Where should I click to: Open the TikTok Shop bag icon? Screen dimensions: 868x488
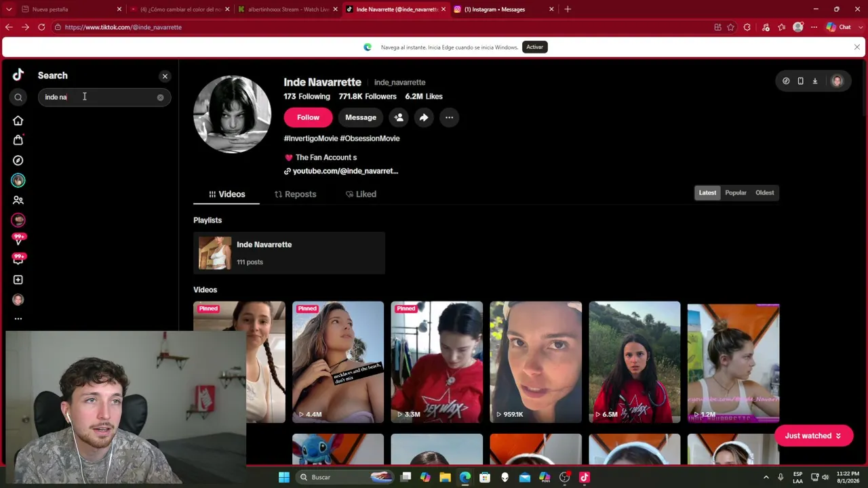pyautogui.click(x=18, y=140)
